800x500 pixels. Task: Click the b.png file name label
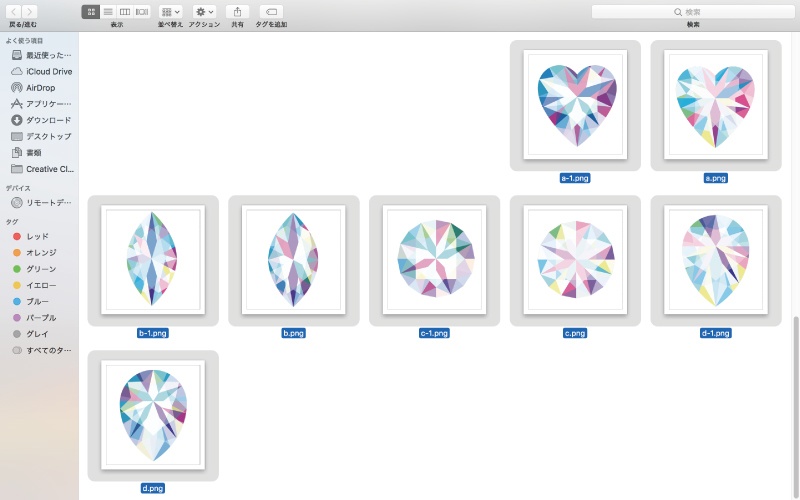tap(293, 333)
